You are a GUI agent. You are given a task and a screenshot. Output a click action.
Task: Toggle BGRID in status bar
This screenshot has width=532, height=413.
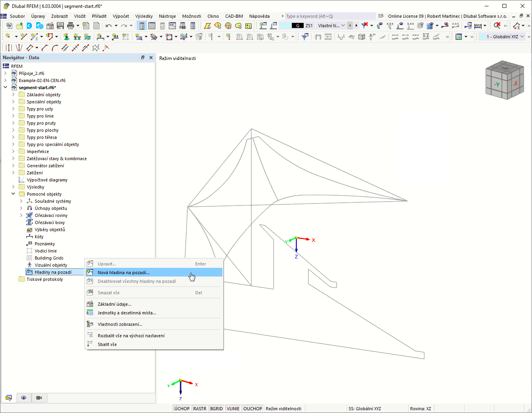pos(217,409)
